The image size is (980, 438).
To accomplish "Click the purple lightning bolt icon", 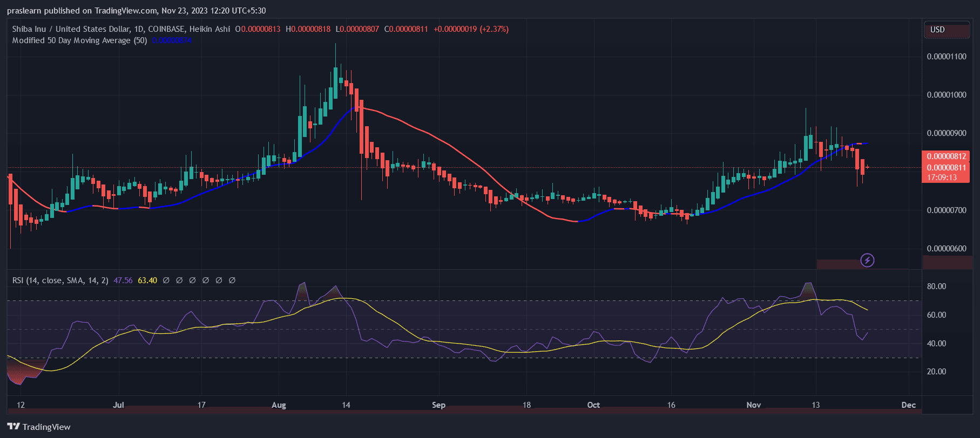I will pos(867,261).
